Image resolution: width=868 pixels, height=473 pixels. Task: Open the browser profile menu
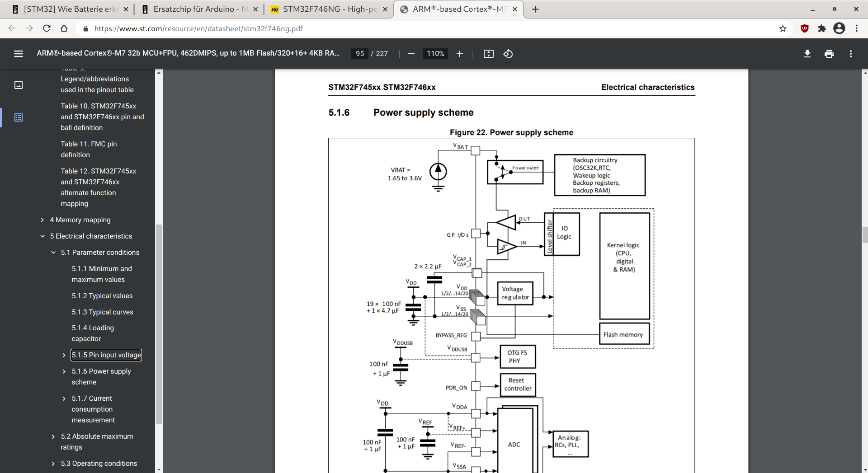pos(839,28)
